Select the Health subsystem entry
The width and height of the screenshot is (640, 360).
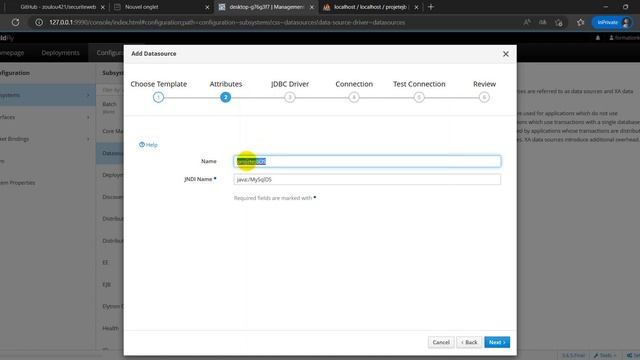[110, 328]
